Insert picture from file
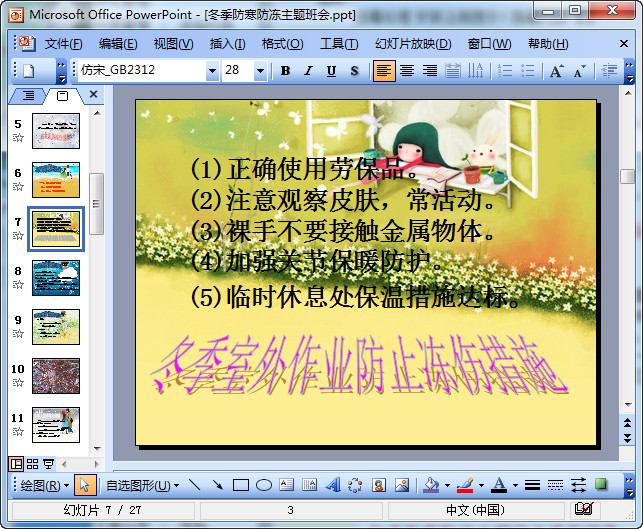Image resolution: width=643 pixels, height=529 pixels. (402, 486)
